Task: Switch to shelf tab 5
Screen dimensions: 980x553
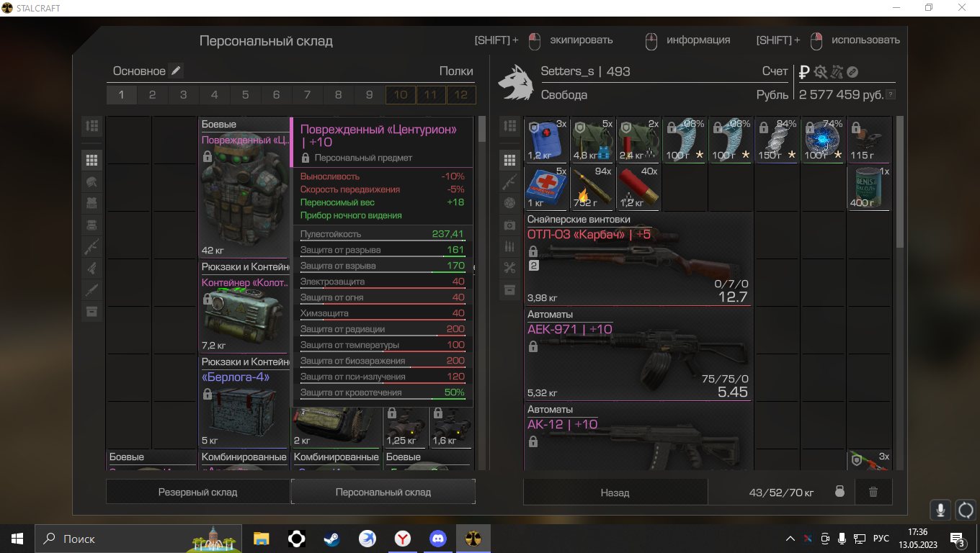Action: pos(246,95)
